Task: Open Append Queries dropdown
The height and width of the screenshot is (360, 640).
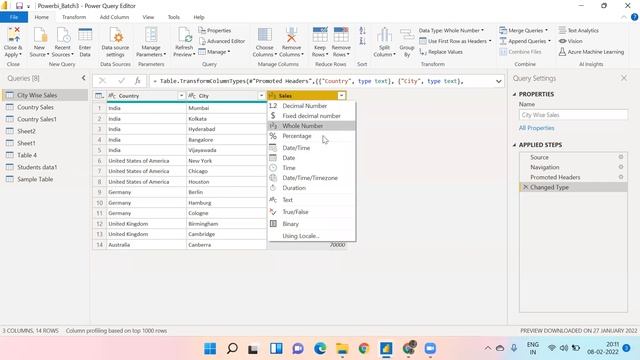Action: [x=549, y=41]
